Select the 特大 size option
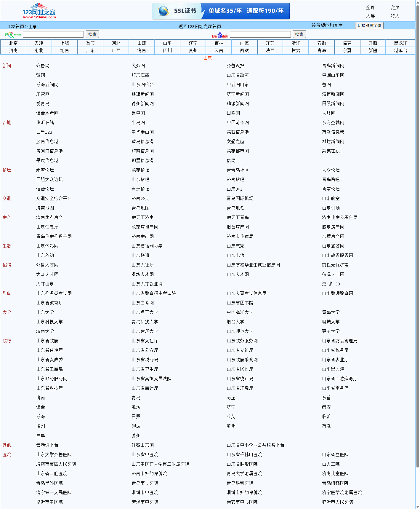Image resolution: width=420 pixels, height=509 pixels. coord(395,16)
